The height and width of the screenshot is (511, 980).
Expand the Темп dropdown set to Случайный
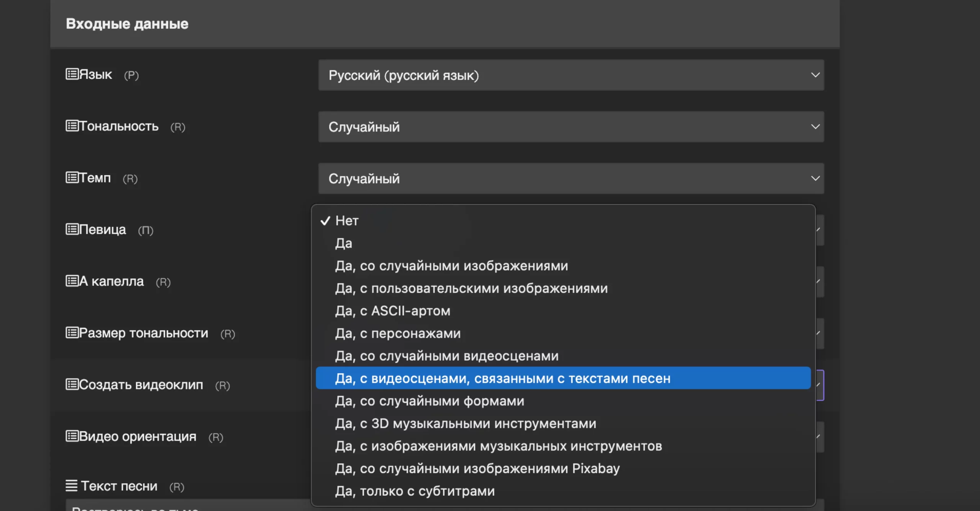pyautogui.click(x=571, y=178)
